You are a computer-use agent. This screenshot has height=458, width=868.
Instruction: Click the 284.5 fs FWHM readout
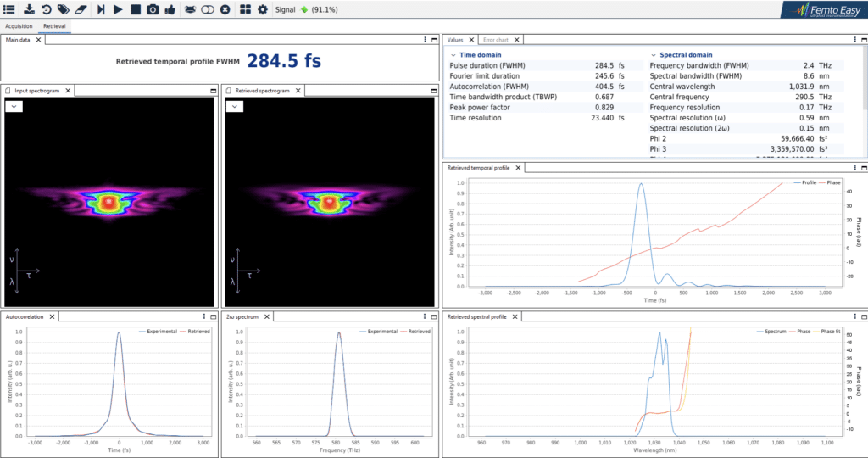[284, 61]
